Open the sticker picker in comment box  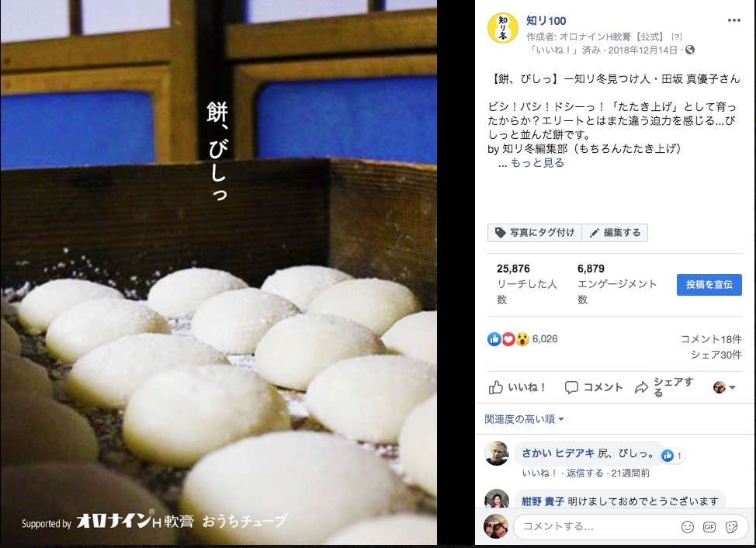pos(731,527)
